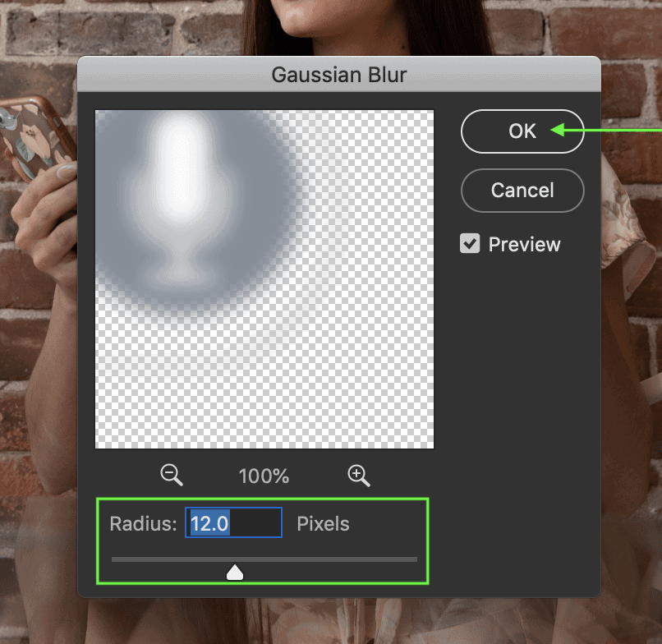Select the Radius value field
The width and height of the screenshot is (662, 644).
click(233, 522)
